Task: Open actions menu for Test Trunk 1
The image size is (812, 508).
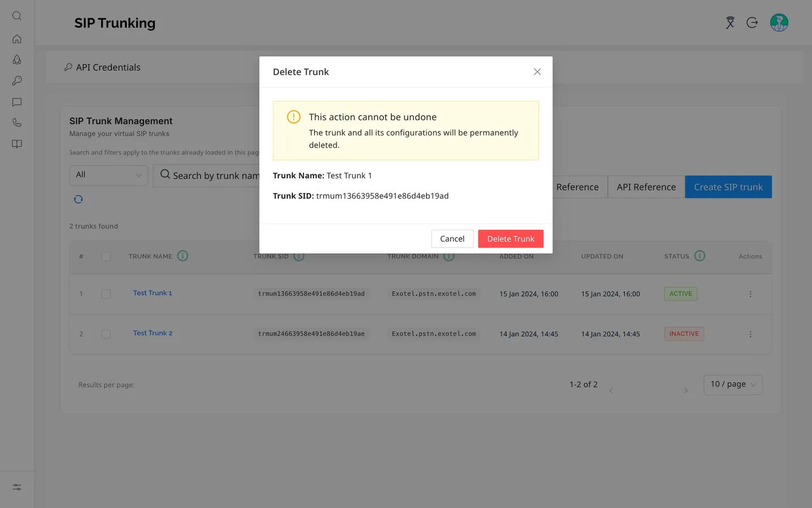Action: (751, 294)
